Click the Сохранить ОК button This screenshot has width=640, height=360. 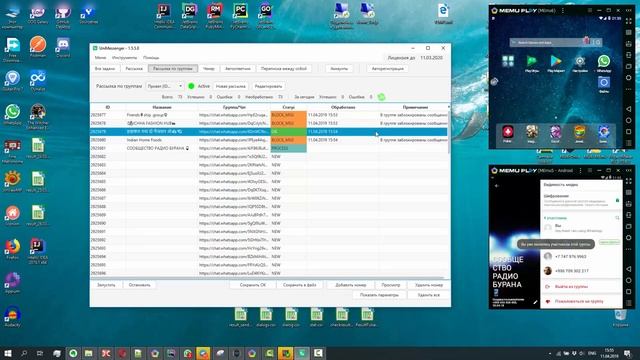[253, 285]
